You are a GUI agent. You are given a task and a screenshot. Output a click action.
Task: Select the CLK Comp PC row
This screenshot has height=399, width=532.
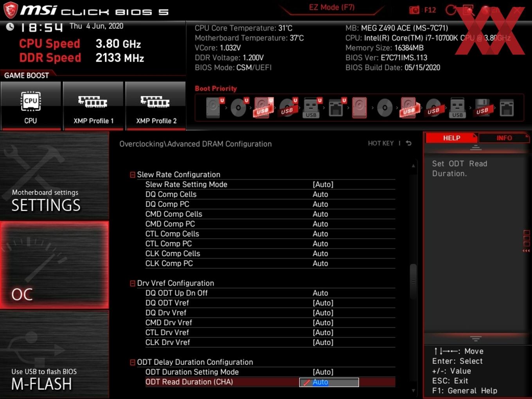tap(270, 263)
